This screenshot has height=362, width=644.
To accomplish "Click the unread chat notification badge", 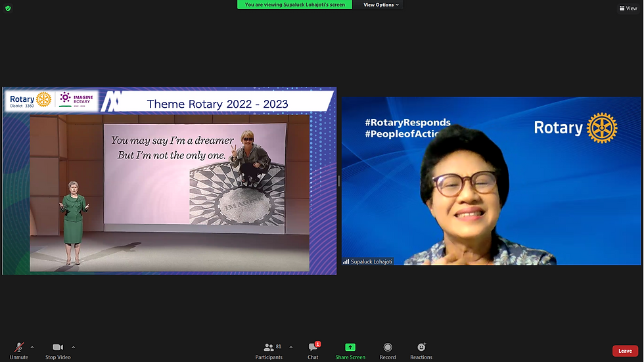I will [x=317, y=344].
